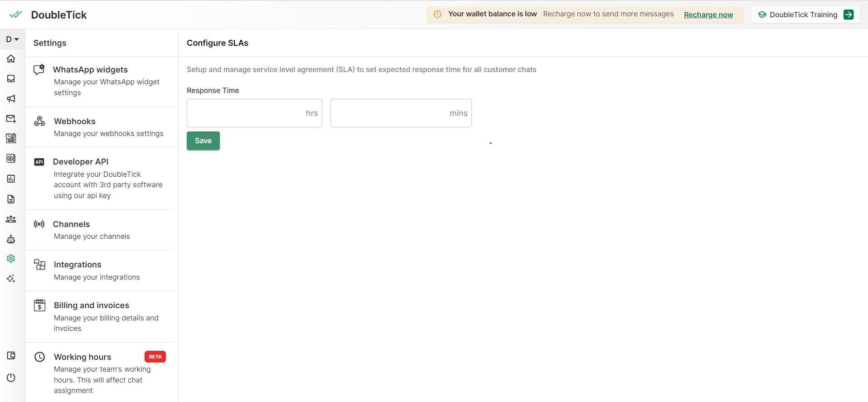Click the analytics chart icon in the sidebar

(11, 179)
